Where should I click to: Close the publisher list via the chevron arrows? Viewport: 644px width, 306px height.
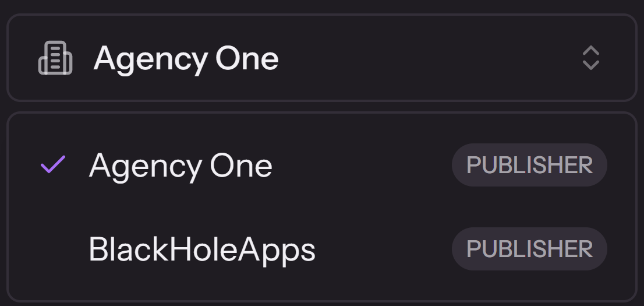coord(590,58)
